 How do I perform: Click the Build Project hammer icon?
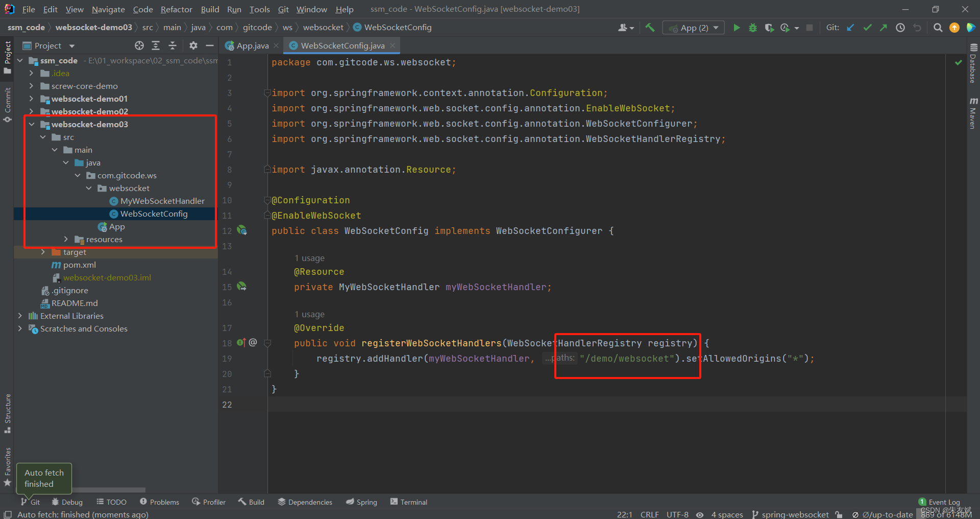click(x=649, y=28)
